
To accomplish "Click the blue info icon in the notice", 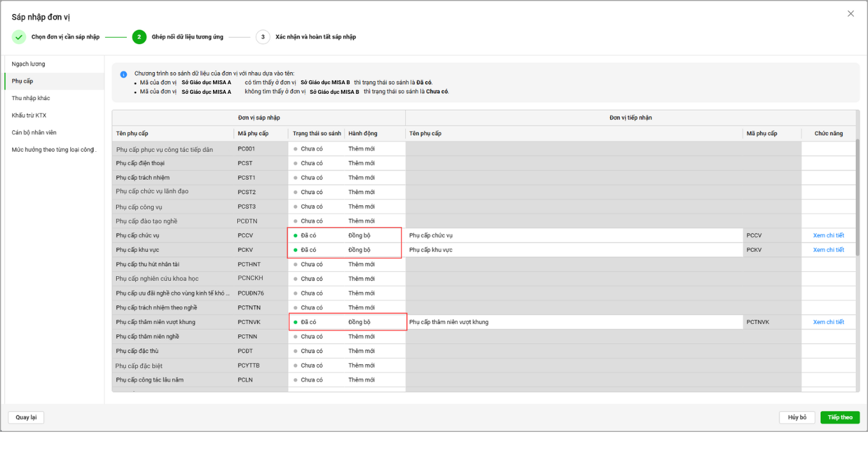I will click(123, 74).
